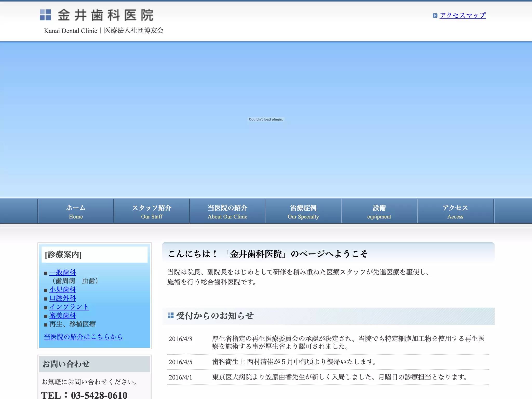Open the 審美歯科 link
This screenshot has width=532, height=399.
pos(63,315)
